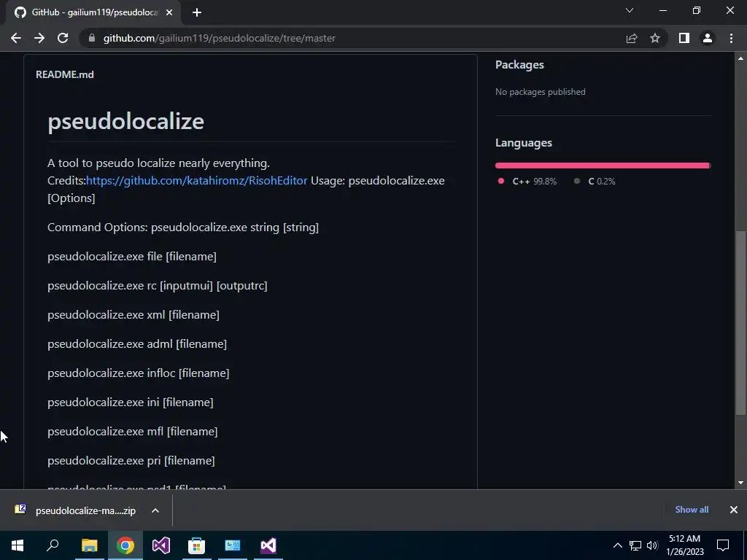Click the scrollbar down arrow
The height and width of the screenshot is (560, 747).
pos(740,483)
